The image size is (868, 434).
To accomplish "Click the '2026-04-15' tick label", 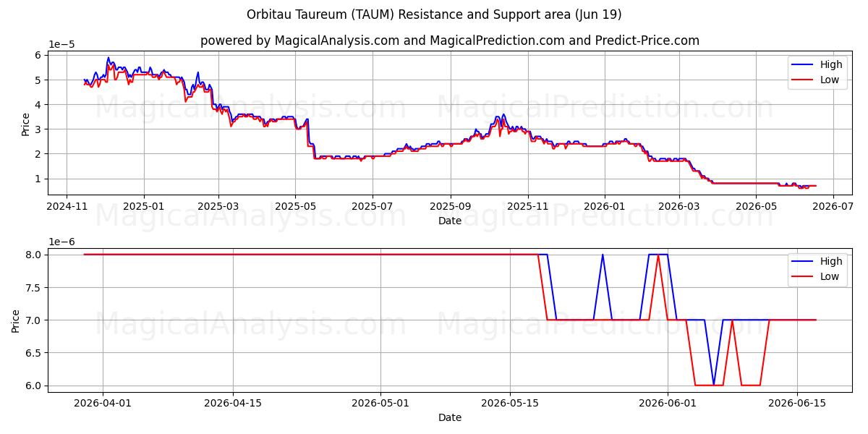I will click(233, 404).
